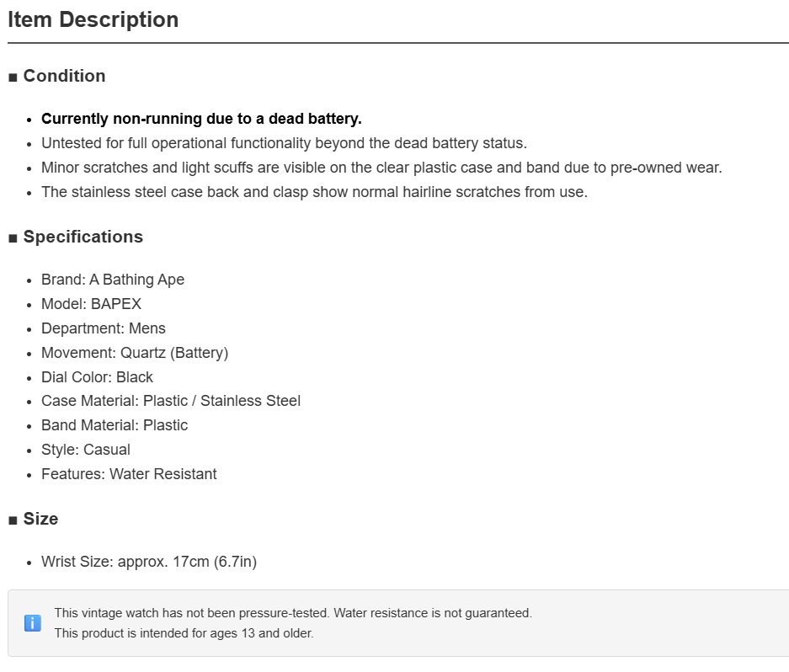Click the 'Wrist Size: approx. 17cm' line
This screenshot has width=789, height=672.
pos(149,562)
